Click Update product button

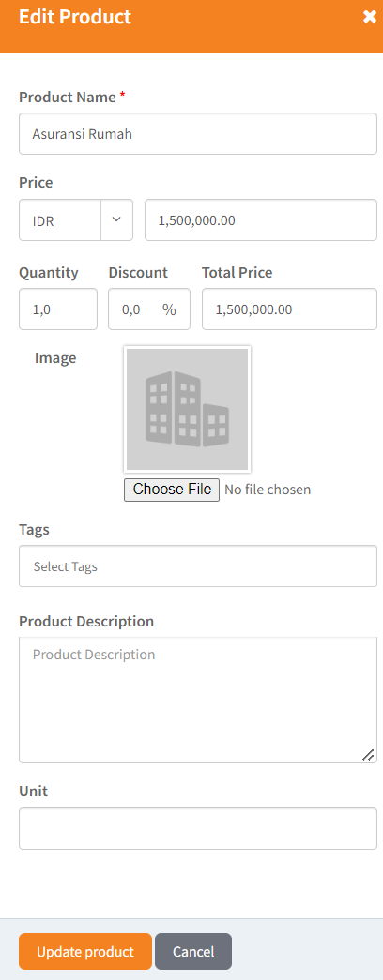click(x=85, y=951)
